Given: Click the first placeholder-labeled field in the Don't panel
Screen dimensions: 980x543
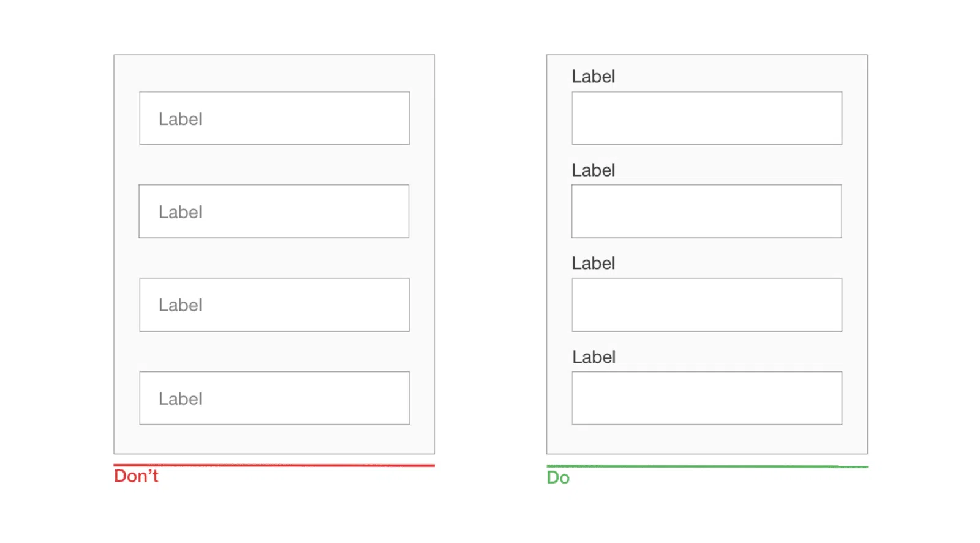Looking at the screenshot, I should tap(274, 118).
